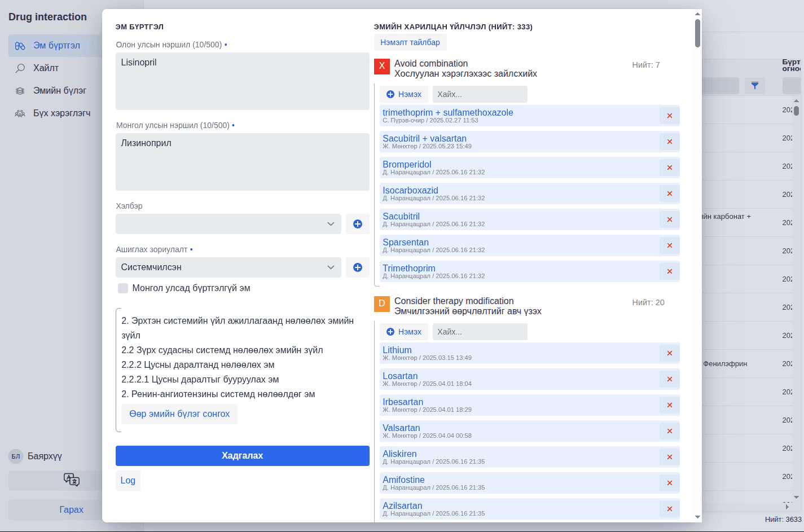Expand the Системчилсэн purpose dropdown
The image size is (804, 532).
[228, 267]
